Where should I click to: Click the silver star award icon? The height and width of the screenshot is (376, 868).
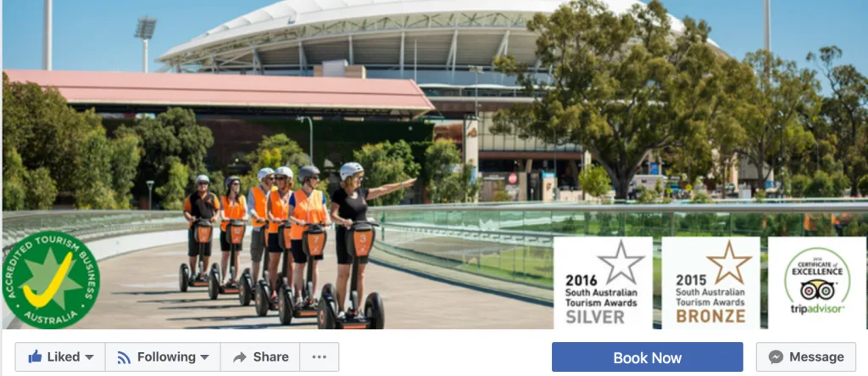pyautogui.click(x=621, y=261)
